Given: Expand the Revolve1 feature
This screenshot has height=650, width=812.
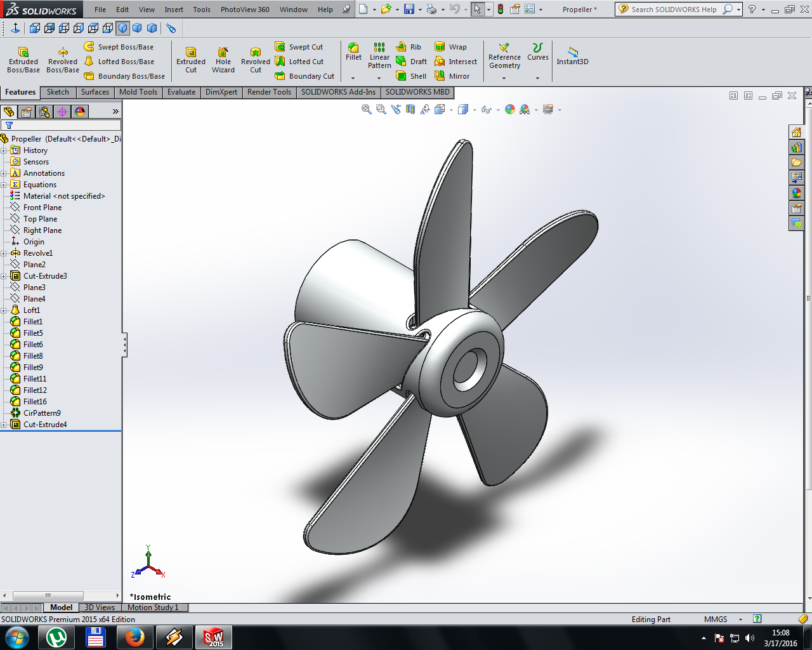Looking at the screenshot, I should click(4, 253).
